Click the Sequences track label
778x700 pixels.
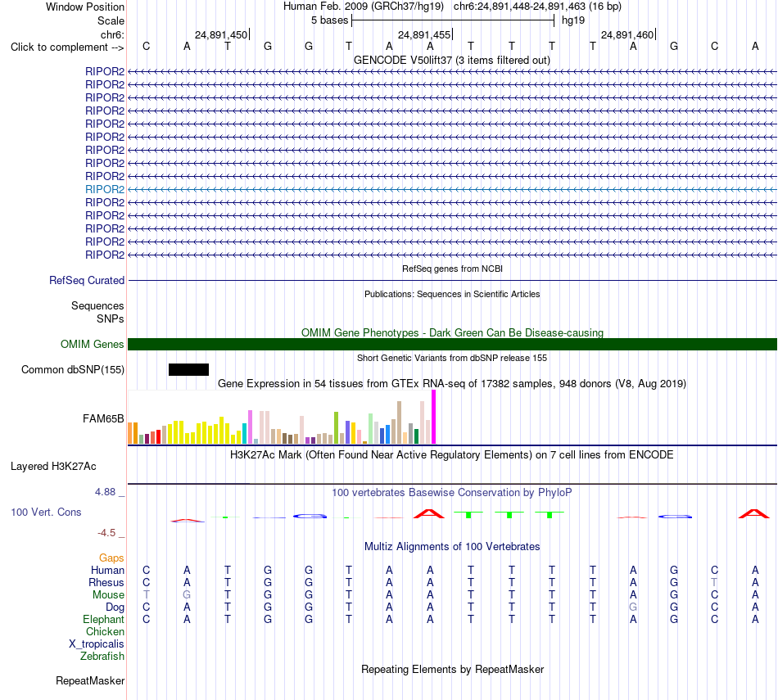coord(97,305)
